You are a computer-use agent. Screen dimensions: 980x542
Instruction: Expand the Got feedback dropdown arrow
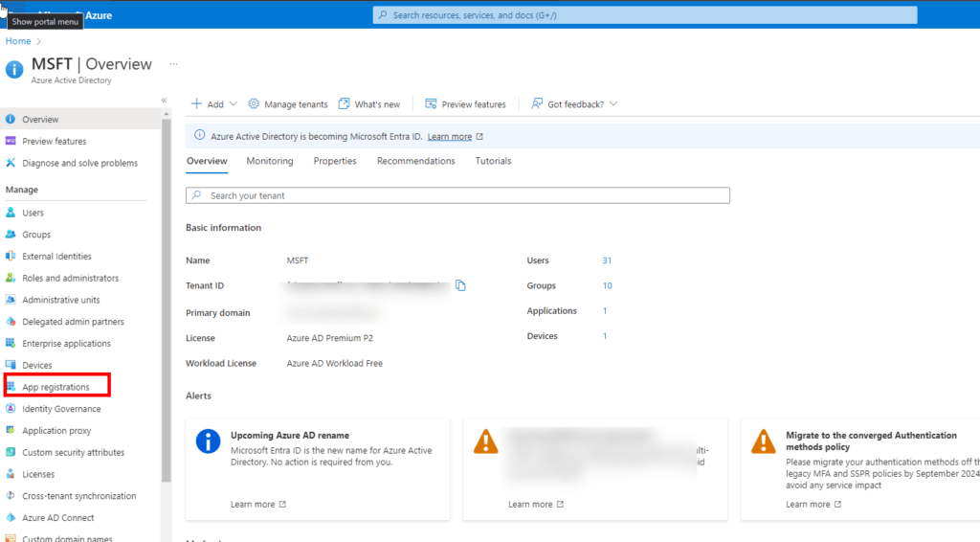(x=613, y=103)
